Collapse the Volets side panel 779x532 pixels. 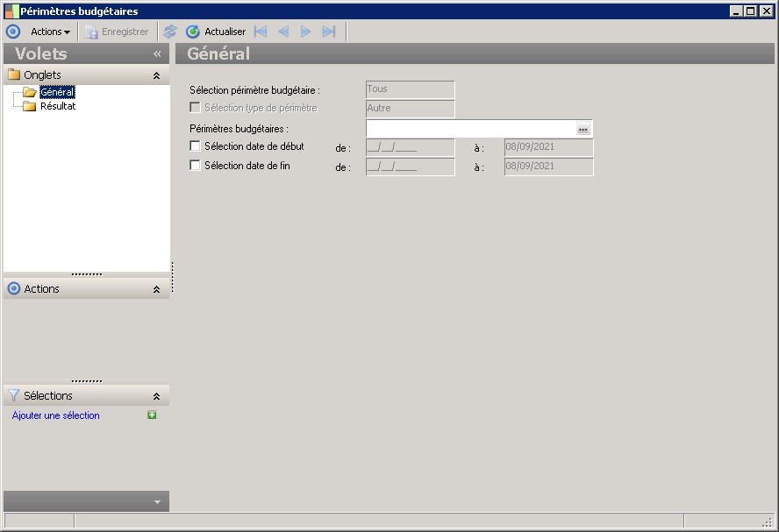[157, 53]
